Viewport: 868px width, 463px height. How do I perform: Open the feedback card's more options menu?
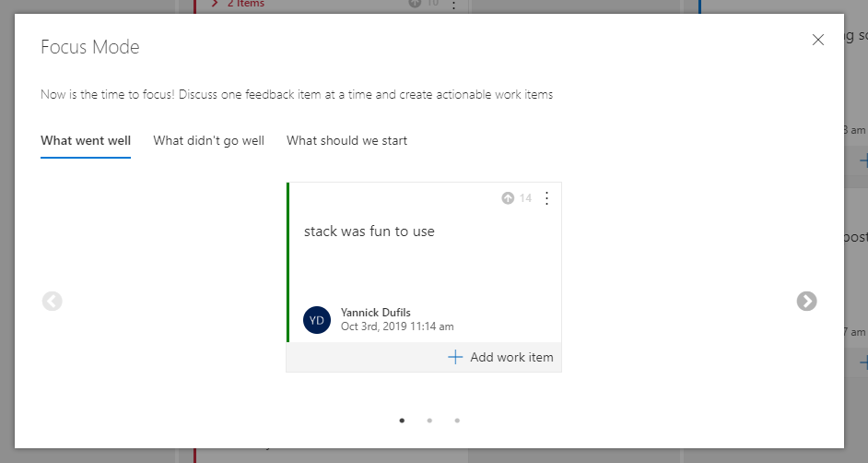click(546, 198)
